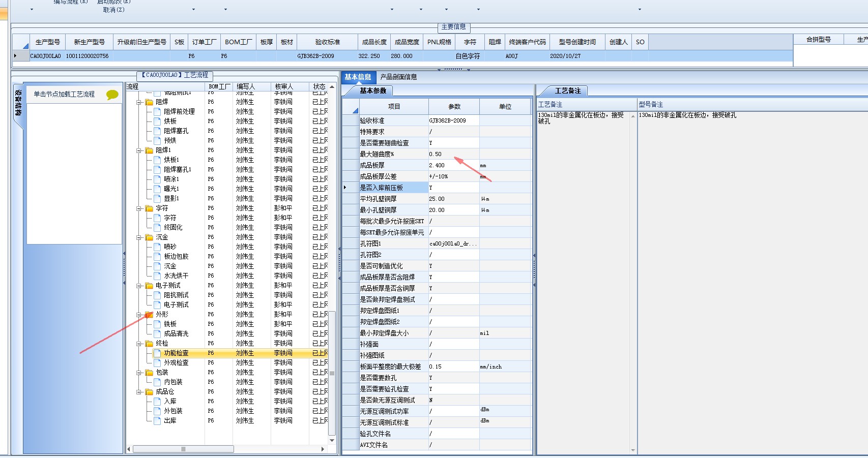
Task: Click the 喷砂 document icon
Action: [158, 247]
